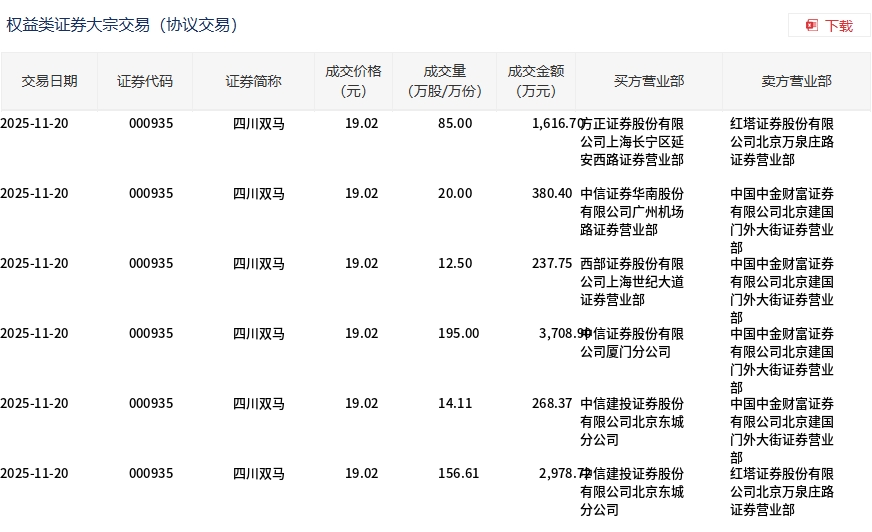Click code 000935 in the 20.00 row
The height and width of the screenshot is (532, 872).
(151, 193)
